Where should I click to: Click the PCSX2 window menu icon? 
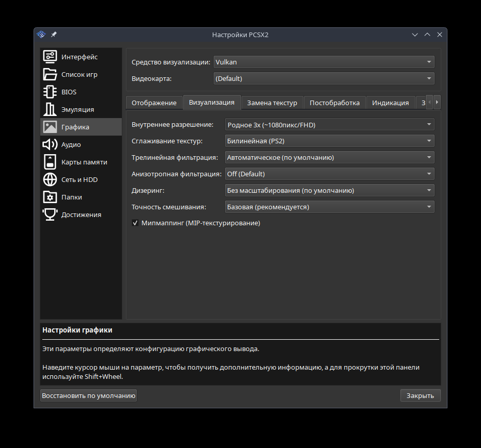(x=41, y=35)
